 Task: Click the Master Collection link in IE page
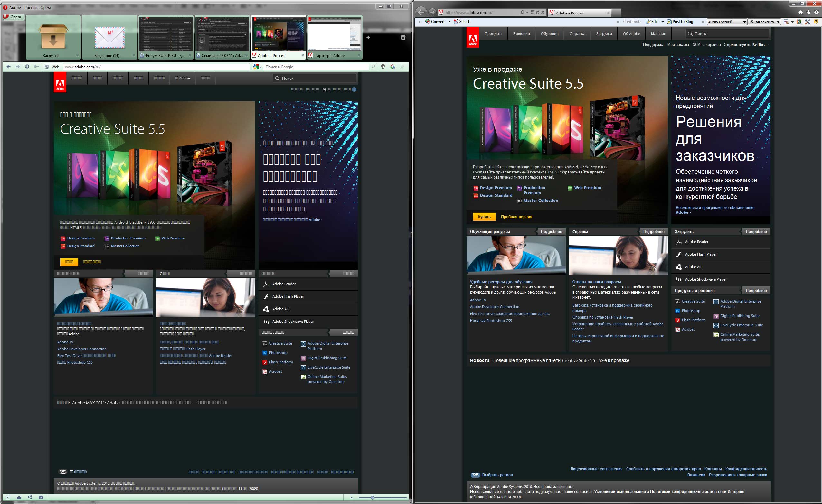[x=541, y=201]
